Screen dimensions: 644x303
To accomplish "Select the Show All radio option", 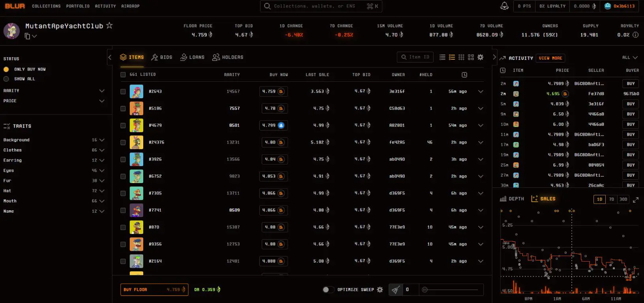I will click(x=6, y=79).
